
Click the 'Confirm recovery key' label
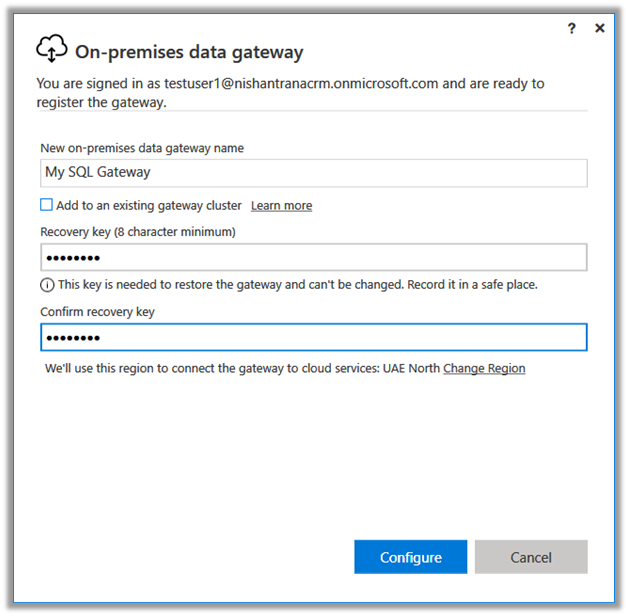tap(98, 312)
